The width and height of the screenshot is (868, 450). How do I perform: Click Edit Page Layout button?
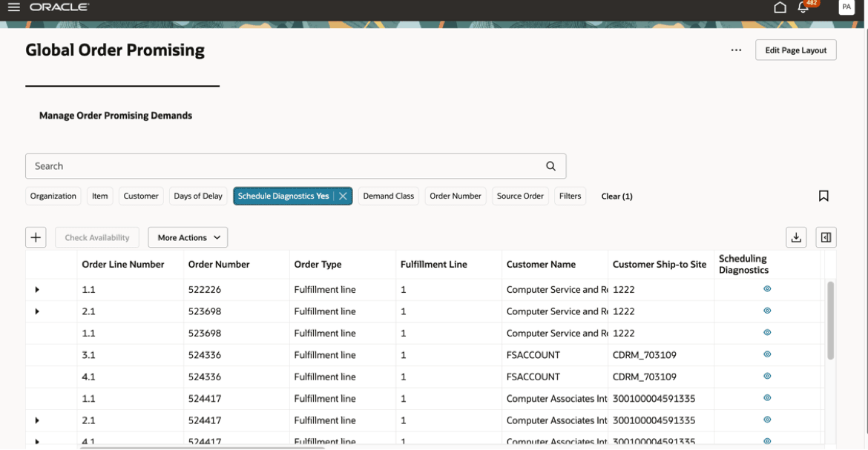(x=795, y=50)
